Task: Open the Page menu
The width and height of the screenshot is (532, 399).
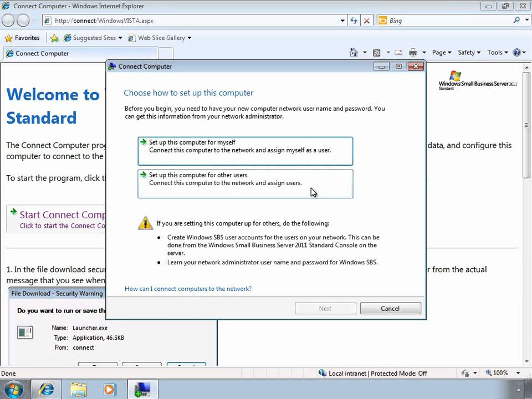Action: coord(442,52)
